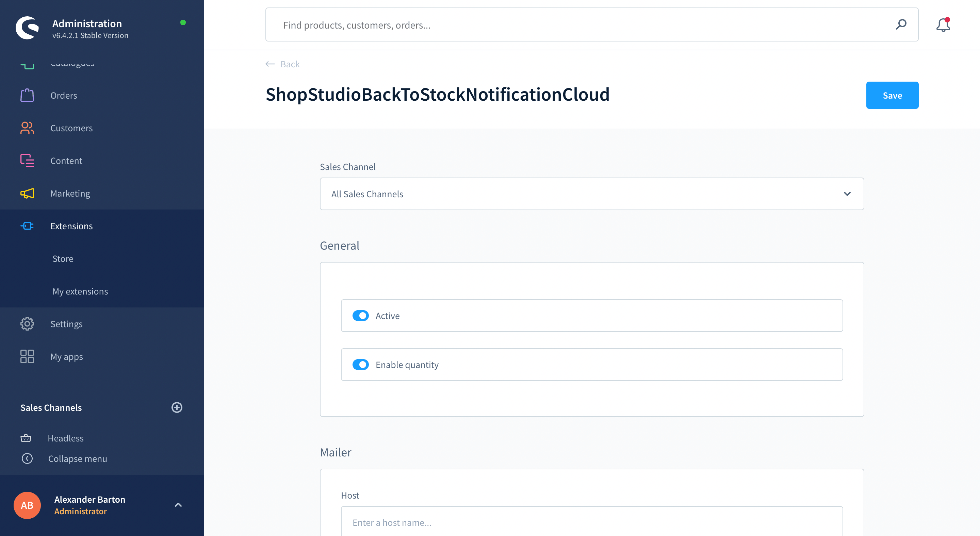Screen dimensions: 980x536
Task: Open the My extensions submenu item
Action: pyautogui.click(x=80, y=291)
